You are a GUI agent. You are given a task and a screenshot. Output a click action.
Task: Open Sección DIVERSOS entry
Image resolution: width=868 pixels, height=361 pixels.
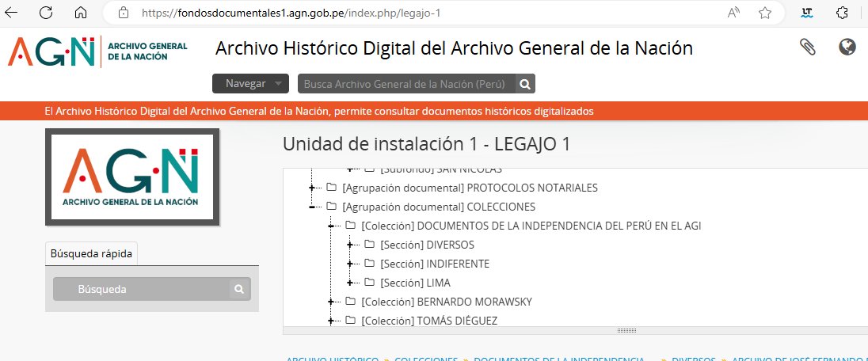pyautogui.click(x=428, y=245)
